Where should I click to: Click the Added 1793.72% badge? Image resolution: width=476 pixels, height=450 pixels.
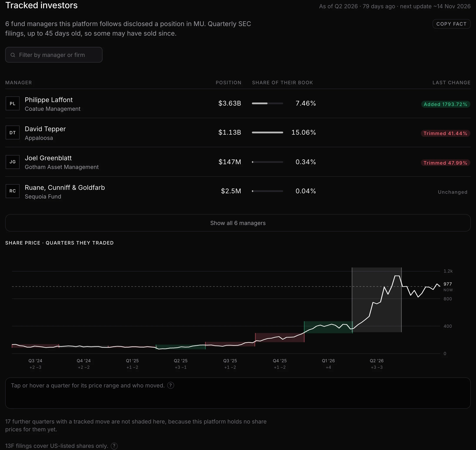(x=446, y=104)
